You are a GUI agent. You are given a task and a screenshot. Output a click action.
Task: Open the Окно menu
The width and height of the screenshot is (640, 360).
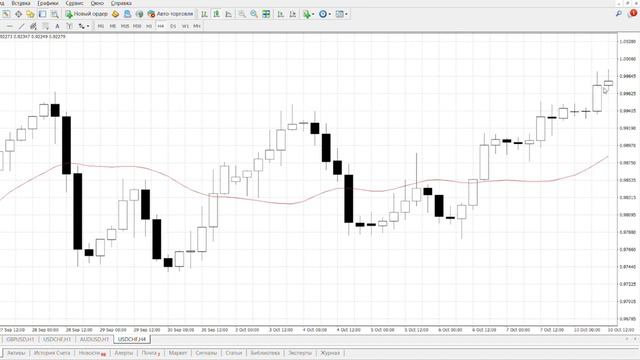coord(97,3)
